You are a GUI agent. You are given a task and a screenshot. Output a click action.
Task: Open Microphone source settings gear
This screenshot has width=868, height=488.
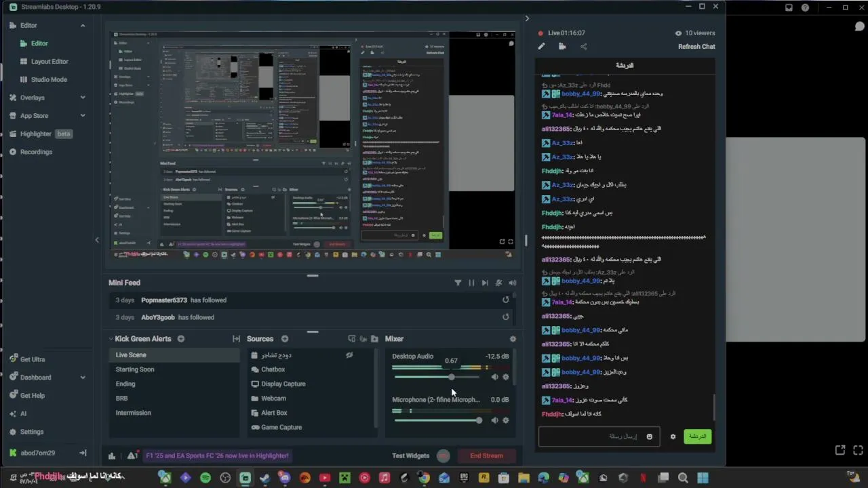point(505,420)
